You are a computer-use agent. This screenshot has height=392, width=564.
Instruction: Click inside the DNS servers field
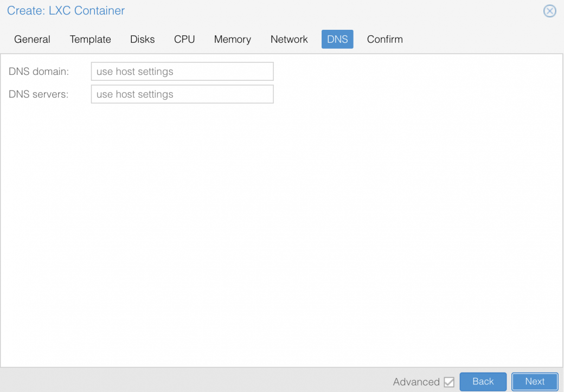pyautogui.click(x=182, y=94)
